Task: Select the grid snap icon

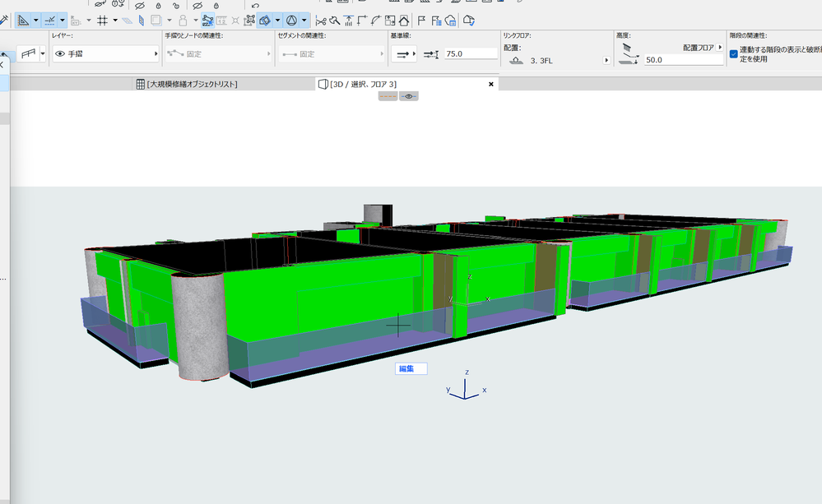Action: point(102,20)
